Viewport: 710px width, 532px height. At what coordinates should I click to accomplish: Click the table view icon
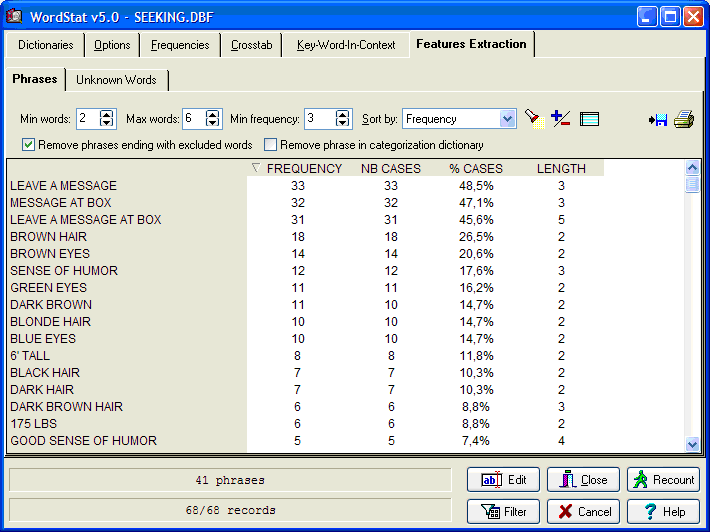pyautogui.click(x=589, y=119)
